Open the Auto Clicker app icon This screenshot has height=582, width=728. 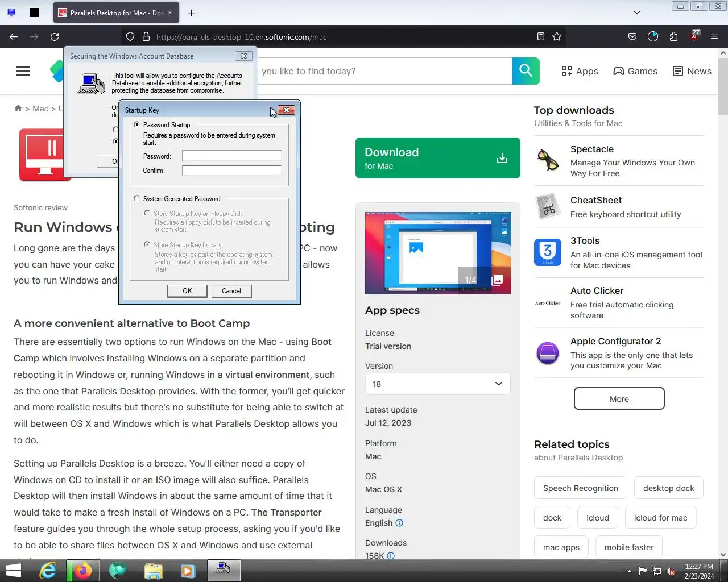click(548, 303)
